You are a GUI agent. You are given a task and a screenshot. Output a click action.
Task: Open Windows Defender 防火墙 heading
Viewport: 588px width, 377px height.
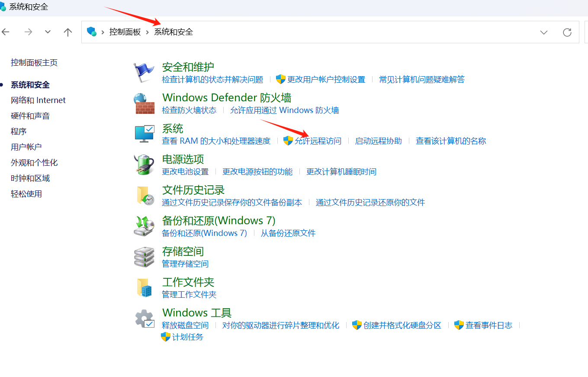227,98
